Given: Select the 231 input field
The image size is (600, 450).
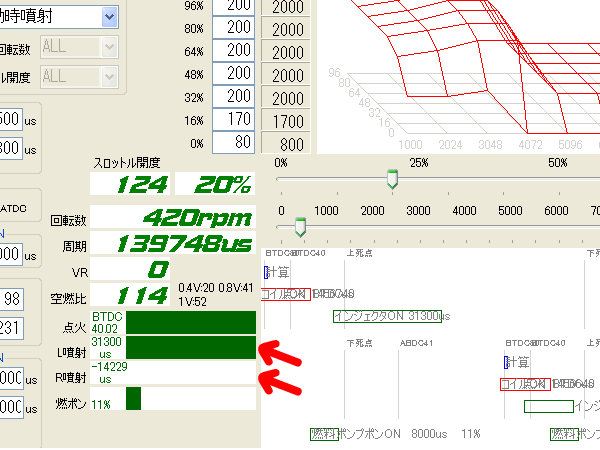Looking at the screenshot, I should pos(11,328).
